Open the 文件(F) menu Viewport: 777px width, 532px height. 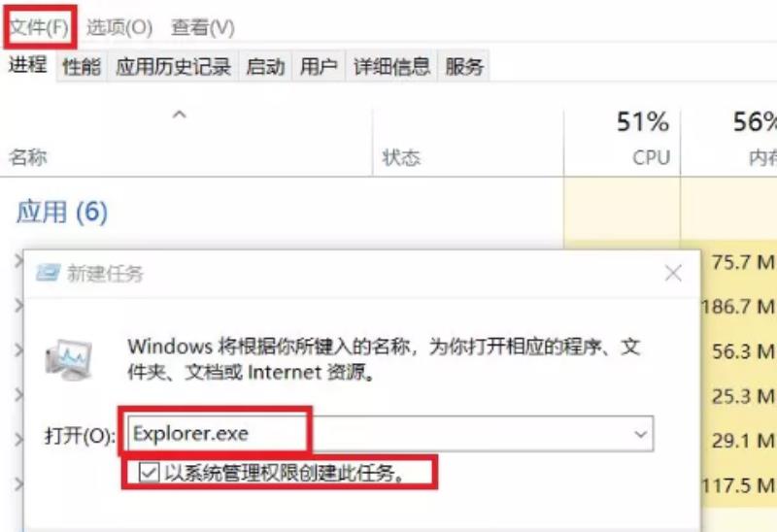pos(39,27)
